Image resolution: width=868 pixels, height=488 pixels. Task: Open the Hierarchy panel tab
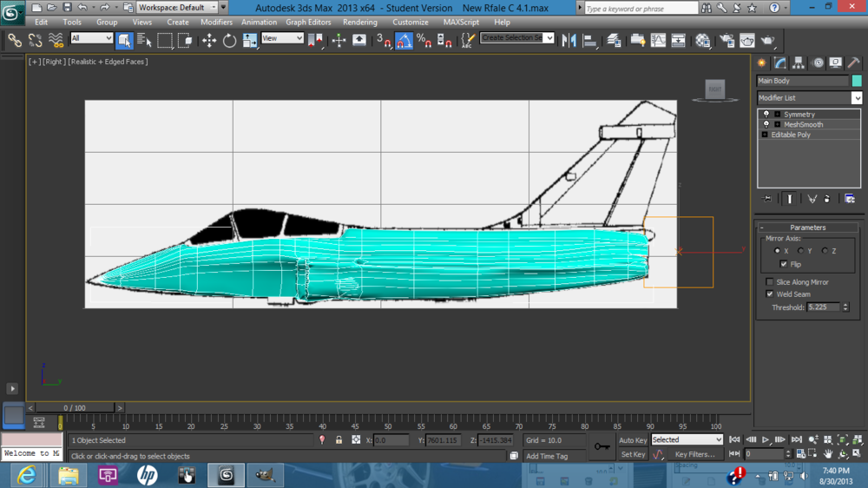click(799, 63)
